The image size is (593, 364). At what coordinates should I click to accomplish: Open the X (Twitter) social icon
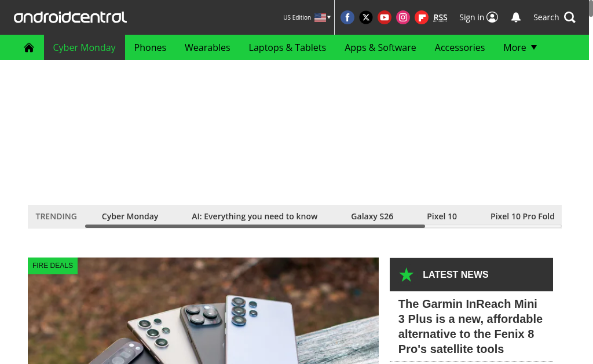366,17
